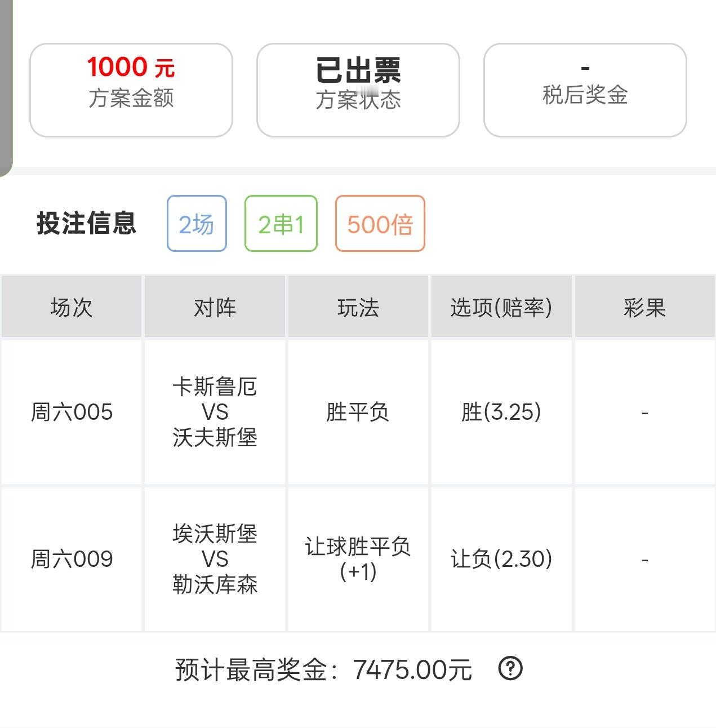Open the 卡斯鲁厄 VS 沃夫斯堡 matchup
The height and width of the screenshot is (728, 716).
pyautogui.click(x=215, y=412)
